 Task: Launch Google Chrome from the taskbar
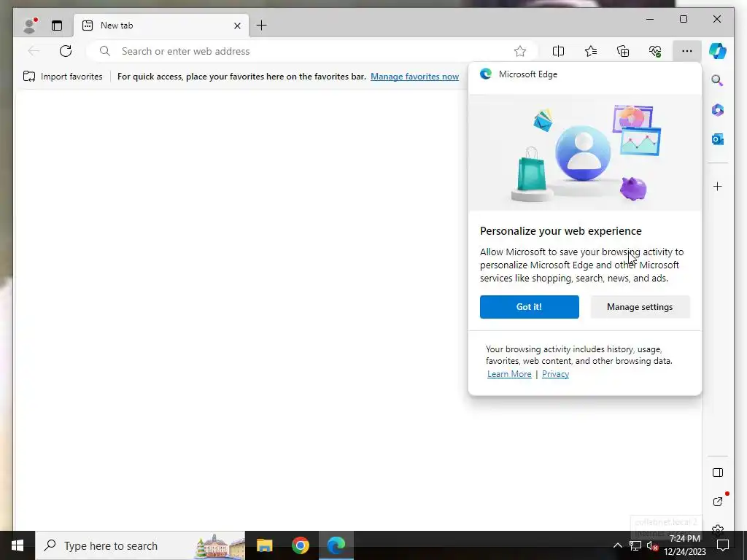pyautogui.click(x=300, y=545)
